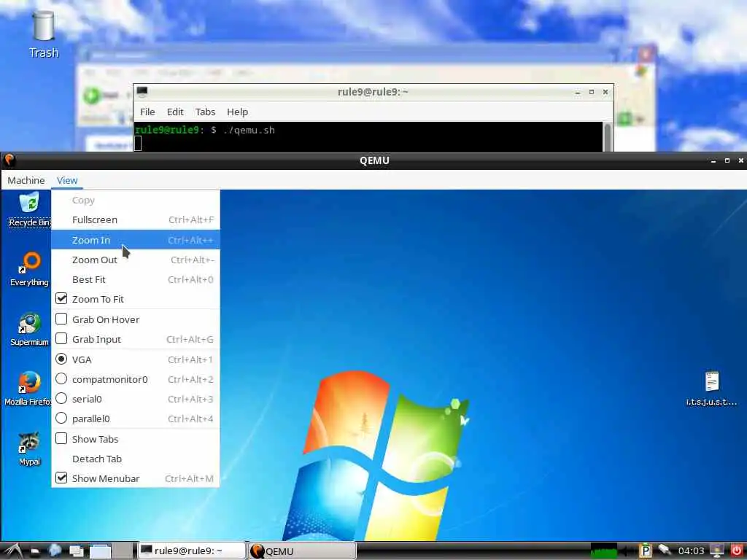Click the red power logout icon

pyautogui.click(x=736, y=551)
